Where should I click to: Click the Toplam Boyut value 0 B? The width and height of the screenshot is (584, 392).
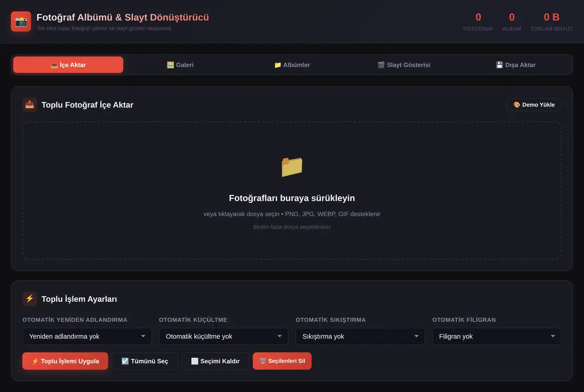point(551,18)
